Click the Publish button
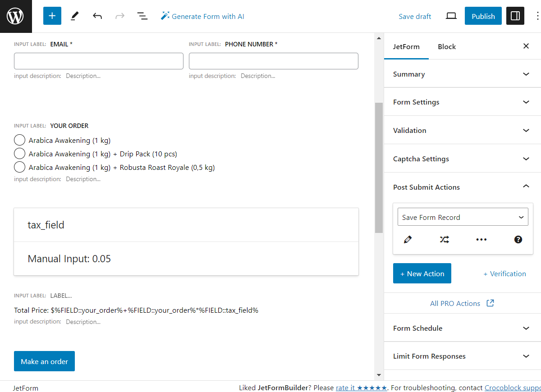 [483, 16]
